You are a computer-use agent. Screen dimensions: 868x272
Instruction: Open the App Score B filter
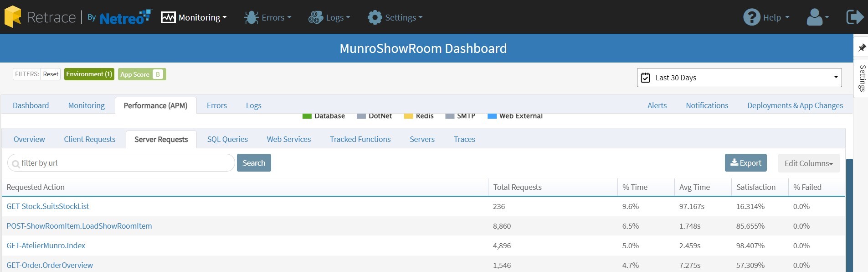142,74
